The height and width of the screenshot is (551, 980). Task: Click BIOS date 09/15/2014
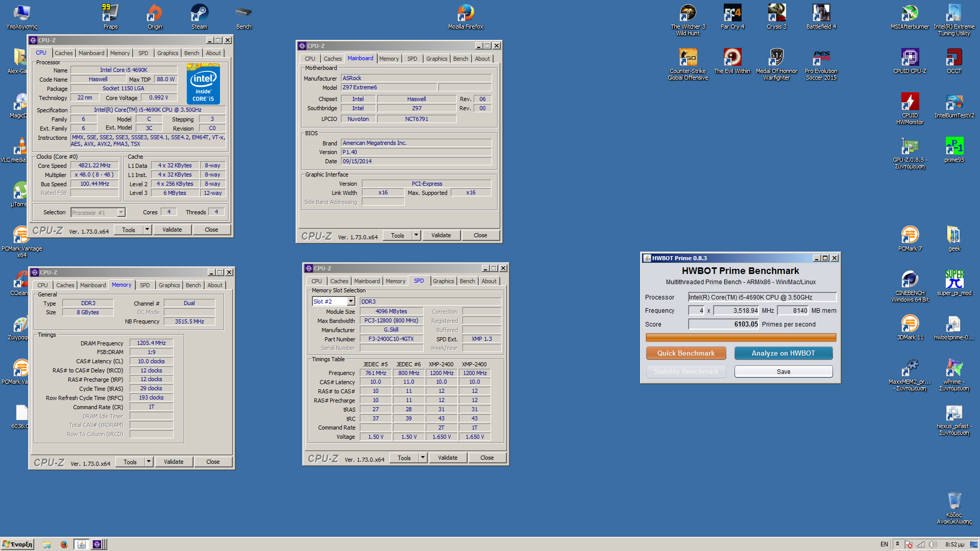coord(416,161)
